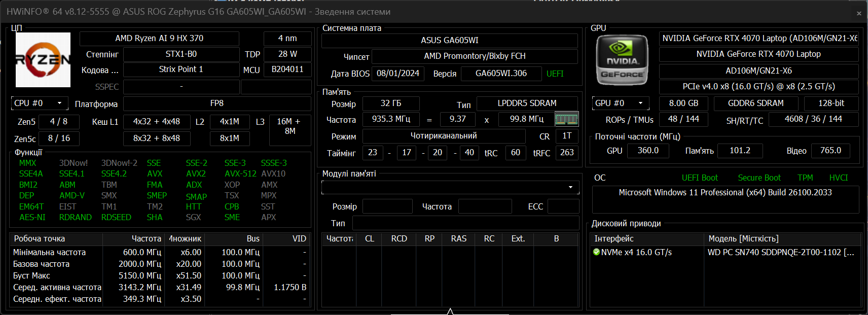Screen dimensions: 868x315
Task: Open the CPU #0 selector dropdown
Action: pyautogui.click(x=40, y=103)
